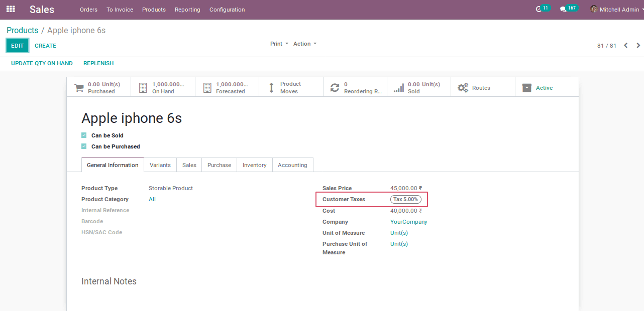Open the All product category link
644x311 pixels.
[x=152, y=199]
